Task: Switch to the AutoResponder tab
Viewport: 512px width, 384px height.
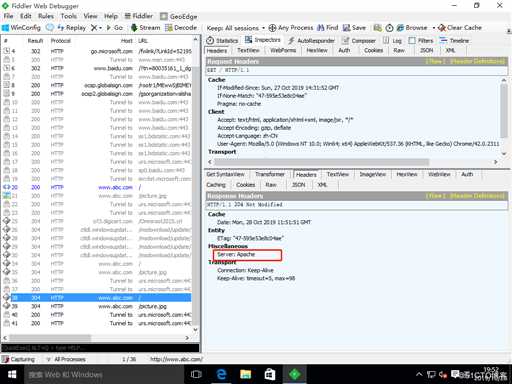Action: (x=311, y=41)
